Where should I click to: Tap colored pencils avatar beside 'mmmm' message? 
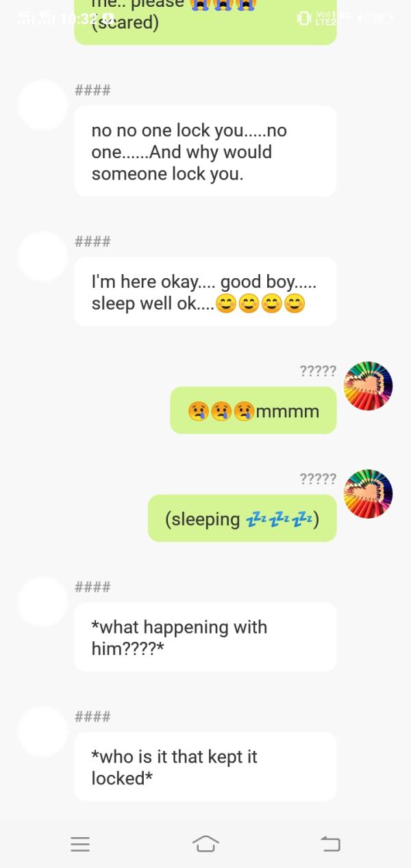point(368,386)
